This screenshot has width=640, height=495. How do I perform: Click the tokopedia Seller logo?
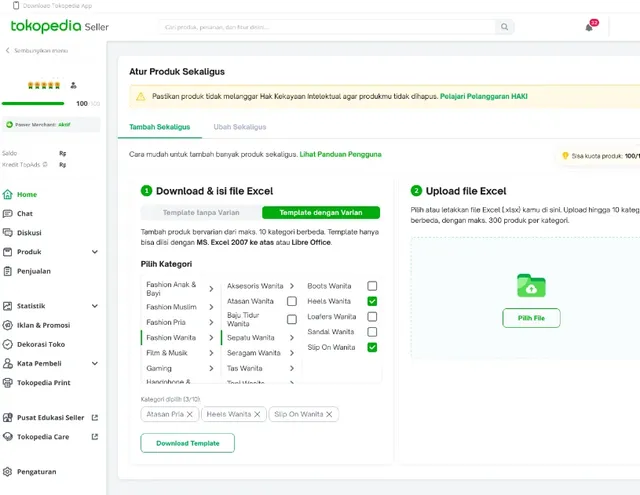tap(60, 26)
